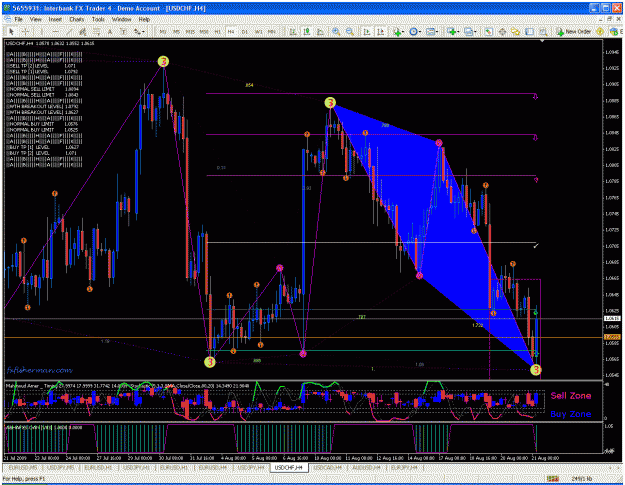Click the Expert Advisors toolbar icon
Screen dimensions: 625x485
[614, 31]
